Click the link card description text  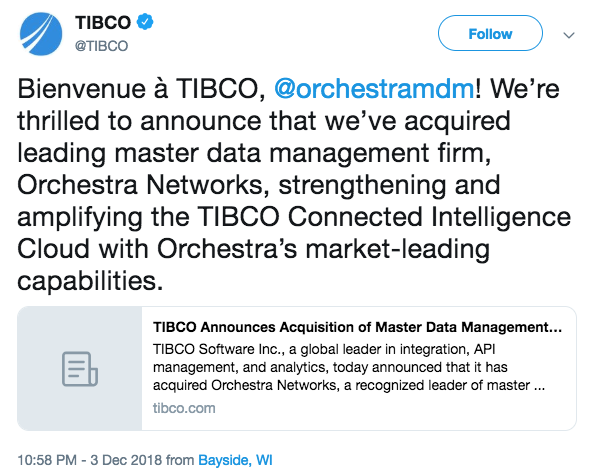[x=349, y=367]
